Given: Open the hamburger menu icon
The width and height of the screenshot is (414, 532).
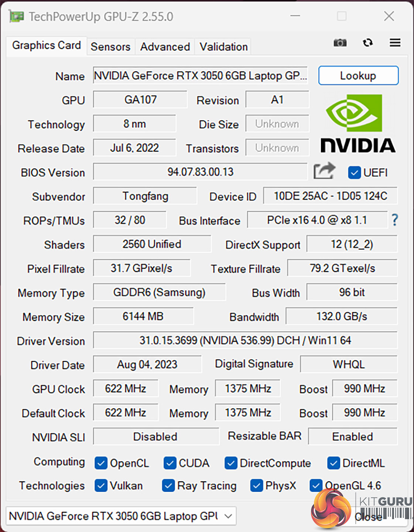Looking at the screenshot, I should (x=395, y=43).
